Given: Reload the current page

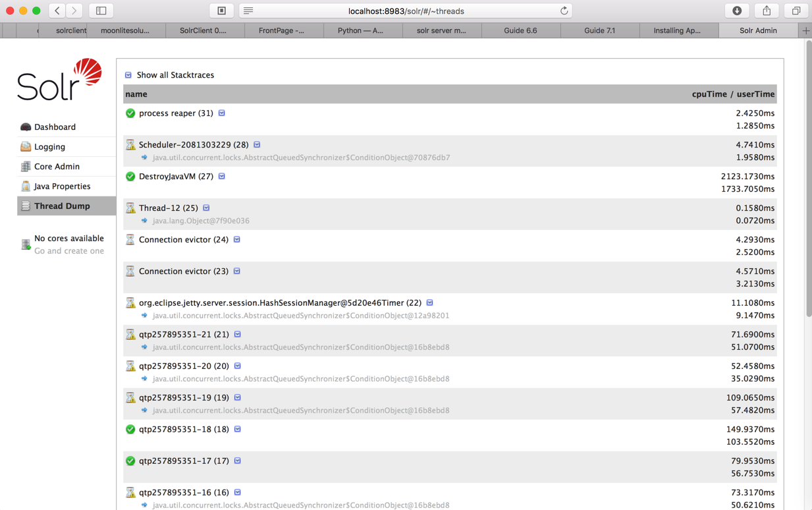Looking at the screenshot, I should [564, 11].
